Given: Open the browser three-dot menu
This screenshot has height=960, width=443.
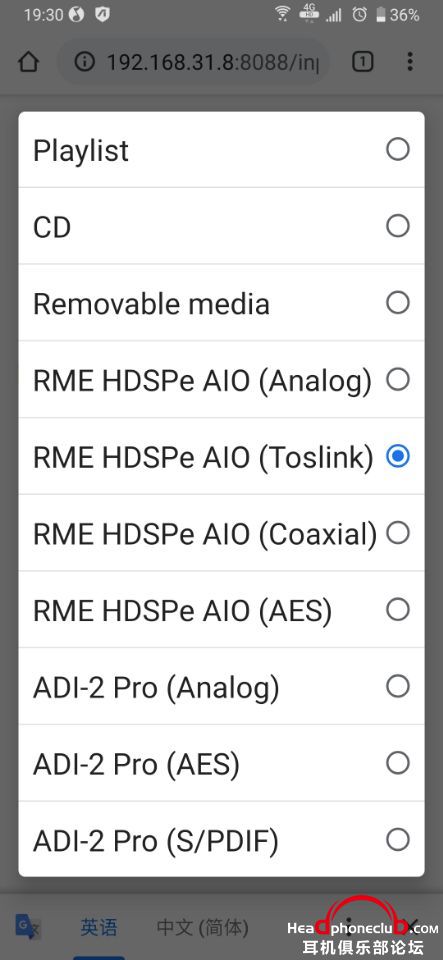Looking at the screenshot, I should (x=409, y=62).
